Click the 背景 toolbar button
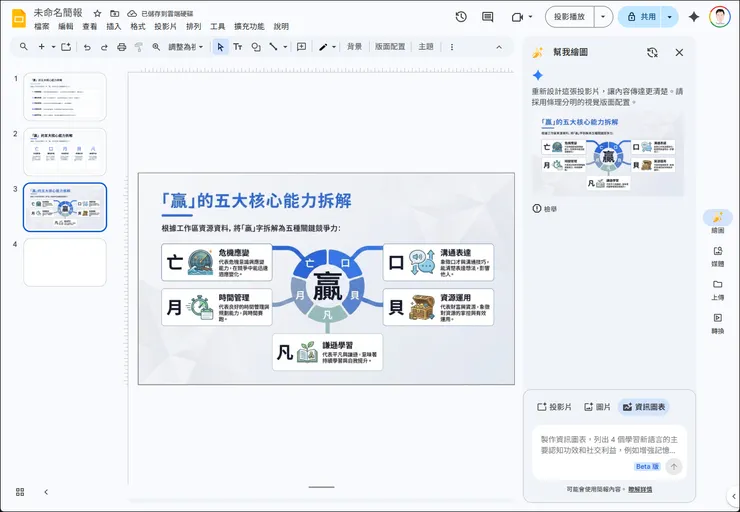Screen dimensions: 740x512 (354, 47)
